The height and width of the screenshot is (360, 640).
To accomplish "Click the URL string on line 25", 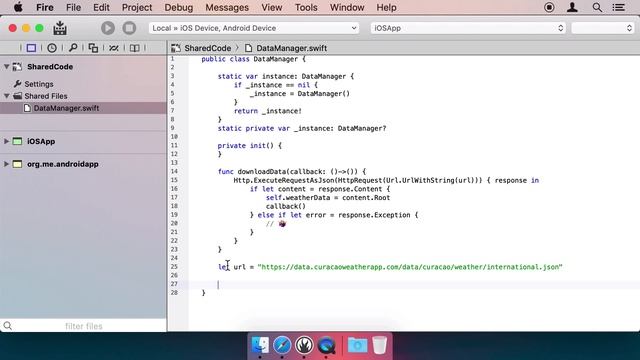I will pyautogui.click(x=410, y=267).
